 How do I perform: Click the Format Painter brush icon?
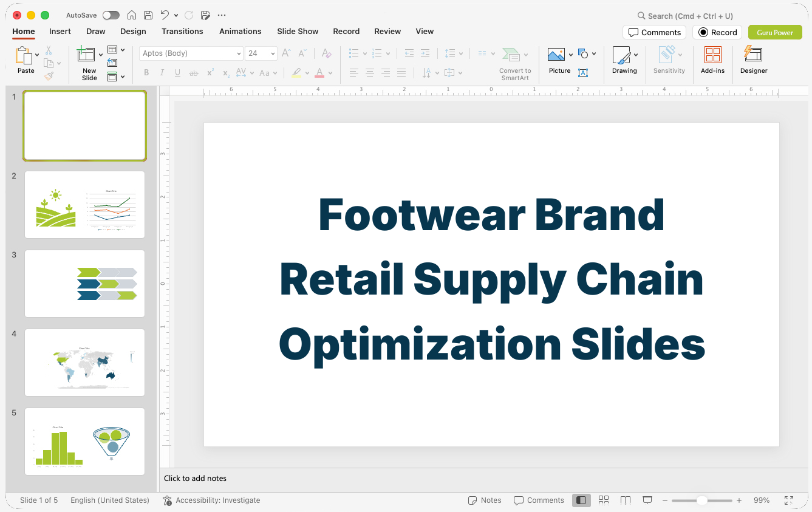pyautogui.click(x=49, y=76)
